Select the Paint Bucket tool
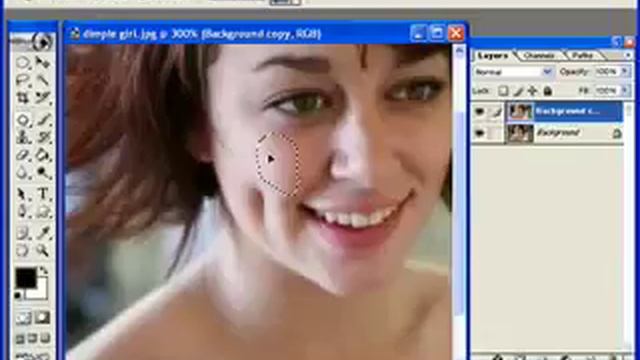The image size is (640, 360). click(42, 155)
